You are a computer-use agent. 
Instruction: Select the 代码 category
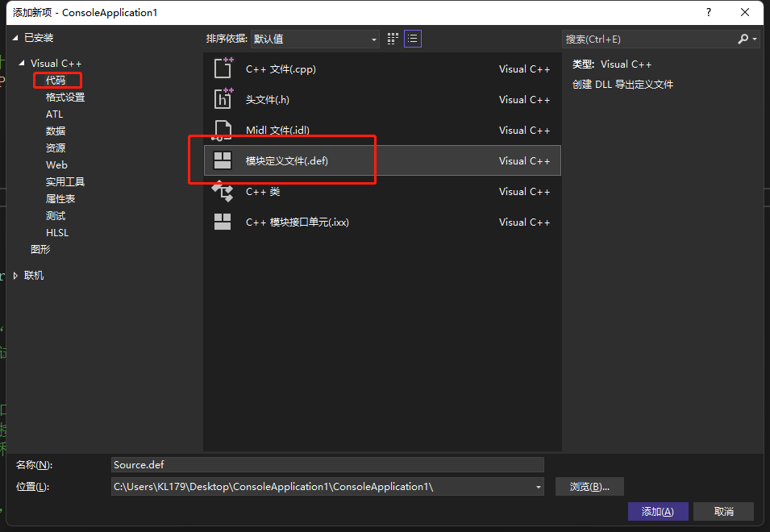pyautogui.click(x=56, y=81)
